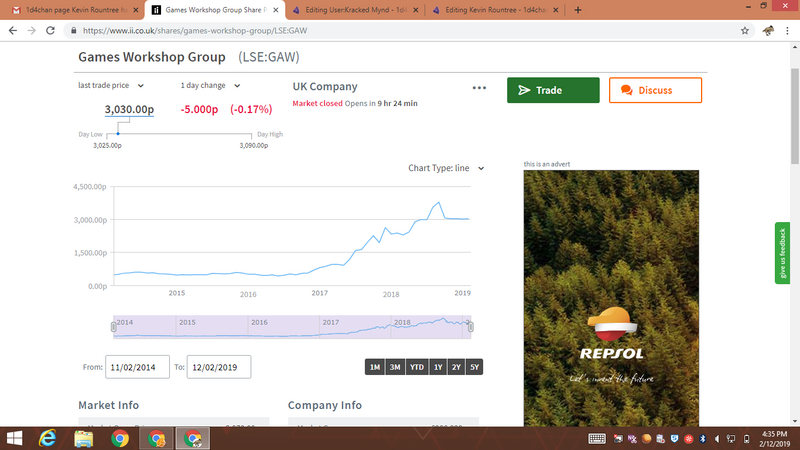Click the battery/device tray icon
The height and width of the screenshot is (450, 800).
(746, 439)
